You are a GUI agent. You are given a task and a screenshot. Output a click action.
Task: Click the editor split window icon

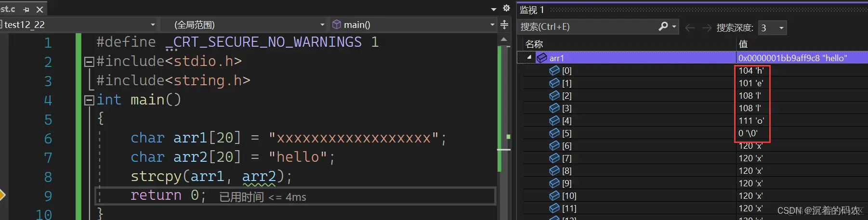tap(504, 25)
